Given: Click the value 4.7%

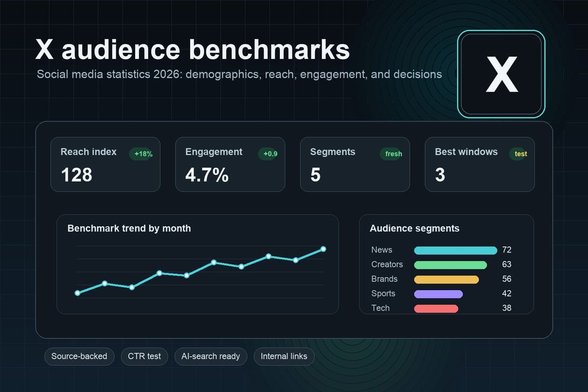Looking at the screenshot, I should pos(207,175).
